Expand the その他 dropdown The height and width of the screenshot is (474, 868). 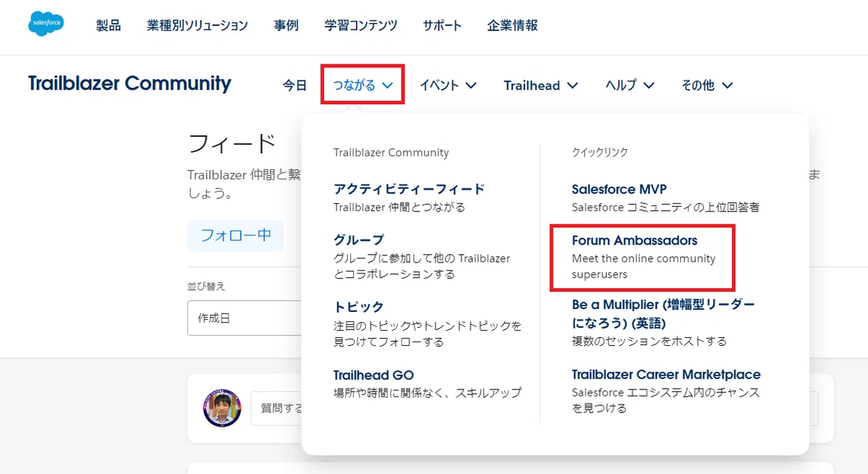(x=707, y=85)
